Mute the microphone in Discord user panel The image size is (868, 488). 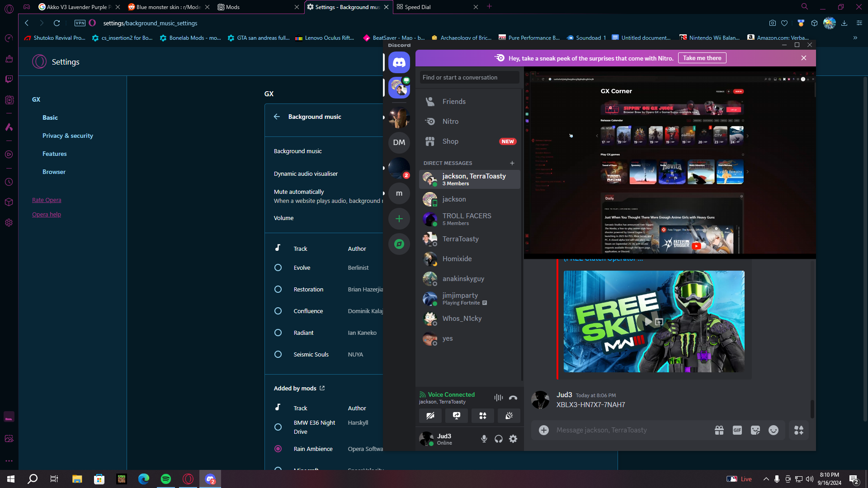(484, 439)
